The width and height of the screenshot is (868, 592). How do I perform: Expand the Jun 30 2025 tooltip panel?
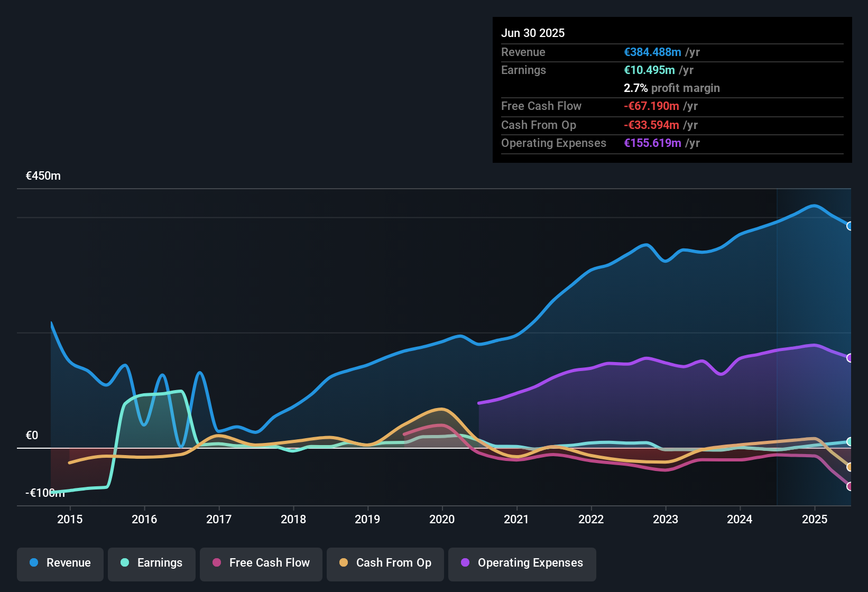(x=671, y=90)
